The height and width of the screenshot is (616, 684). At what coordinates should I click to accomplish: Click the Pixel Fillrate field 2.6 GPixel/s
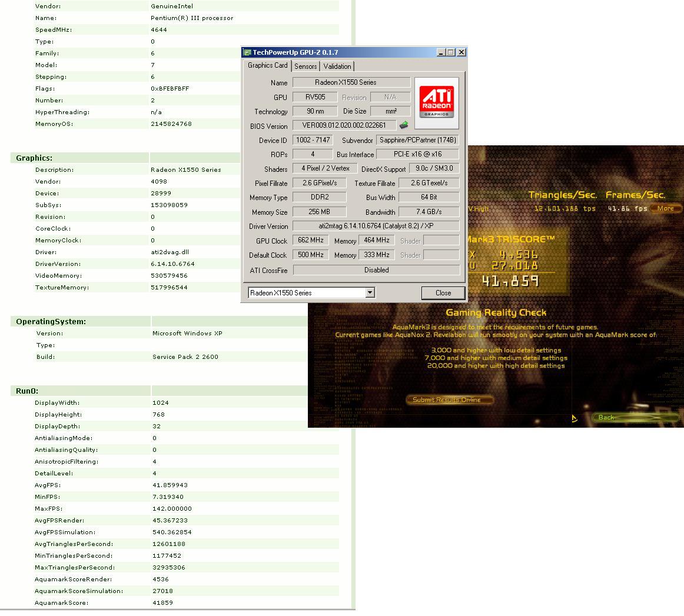point(320,183)
